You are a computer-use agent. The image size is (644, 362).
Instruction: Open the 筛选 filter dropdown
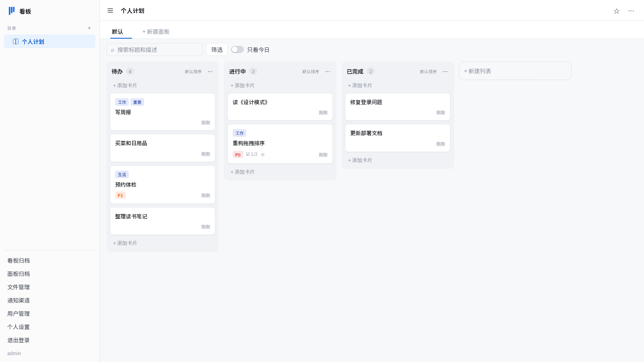click(217, 49)
